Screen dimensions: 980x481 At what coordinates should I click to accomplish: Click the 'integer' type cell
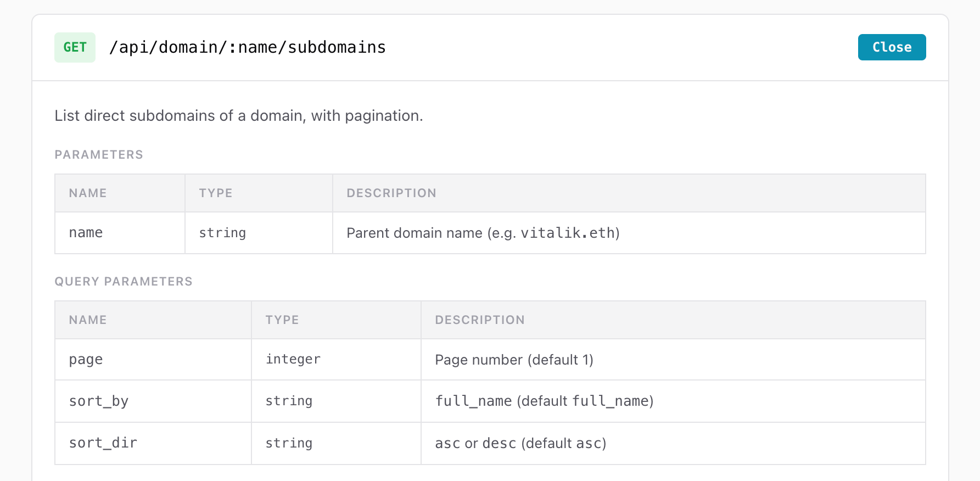(293, 360)
